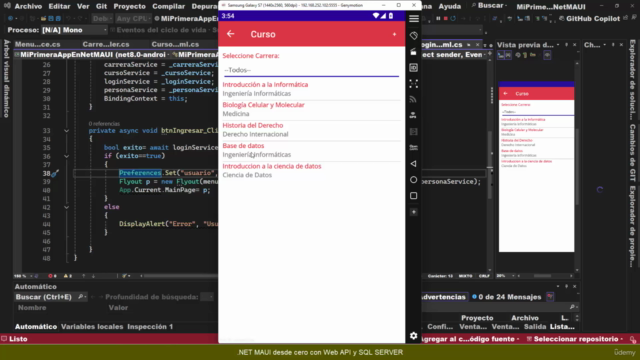Tap Biología Celular y Molecular course row
640x360 pixels.
pyautogui.click(x=311, y=109)
